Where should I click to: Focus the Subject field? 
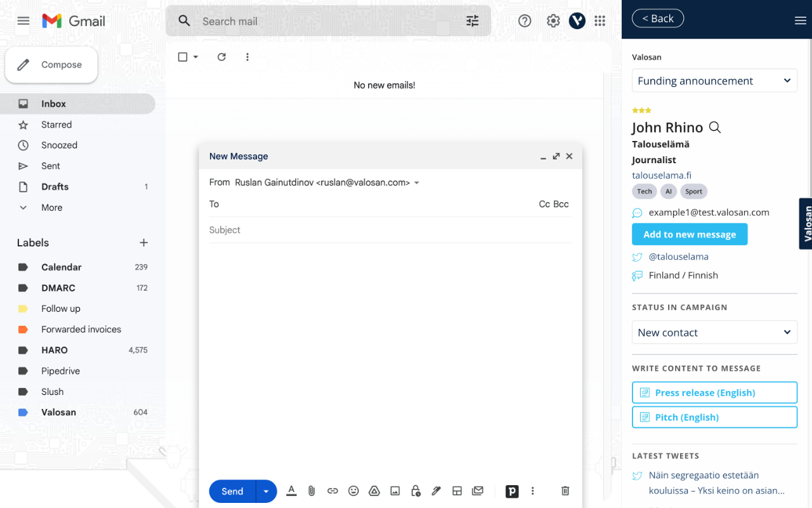tap(390, 230)
